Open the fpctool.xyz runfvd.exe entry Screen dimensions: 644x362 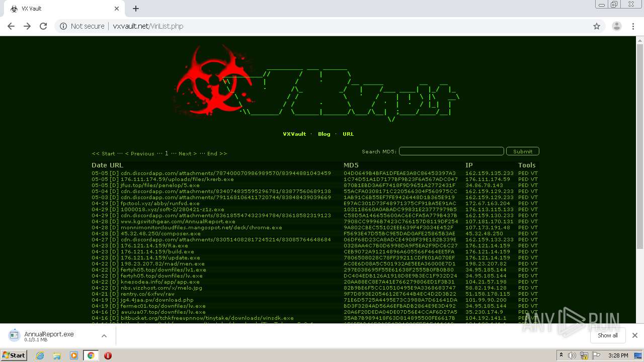(160, 203)
